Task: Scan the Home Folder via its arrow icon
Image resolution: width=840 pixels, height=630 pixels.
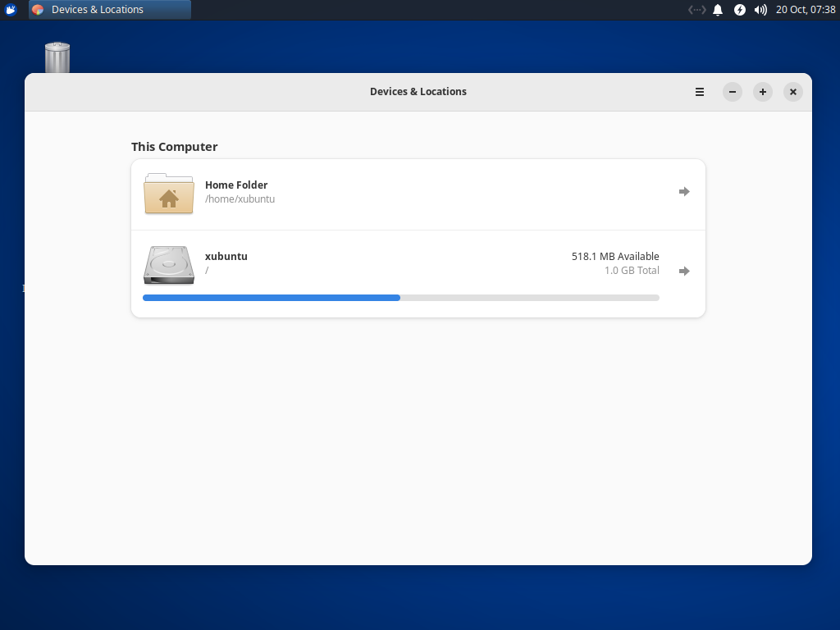Action: (x=684, y=191)
